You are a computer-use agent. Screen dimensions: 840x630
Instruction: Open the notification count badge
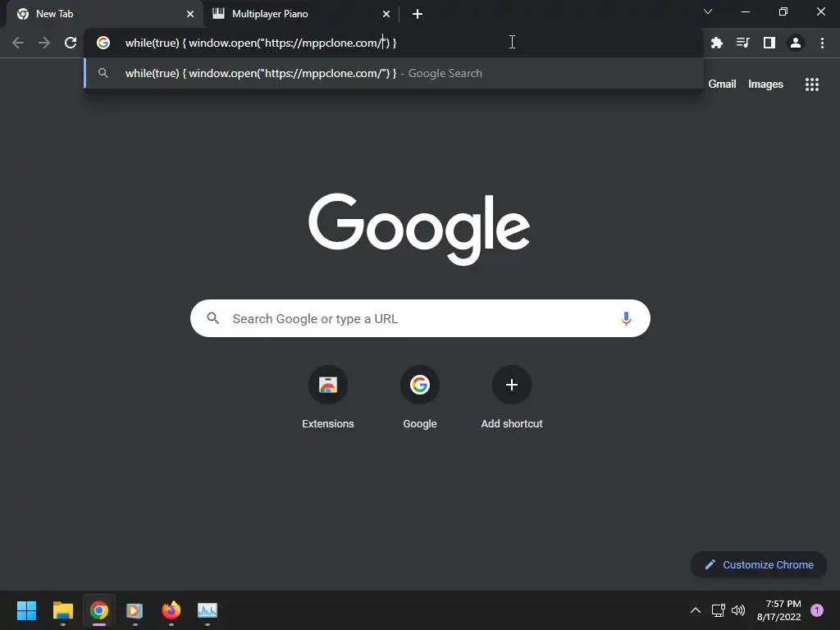[816, 610]
